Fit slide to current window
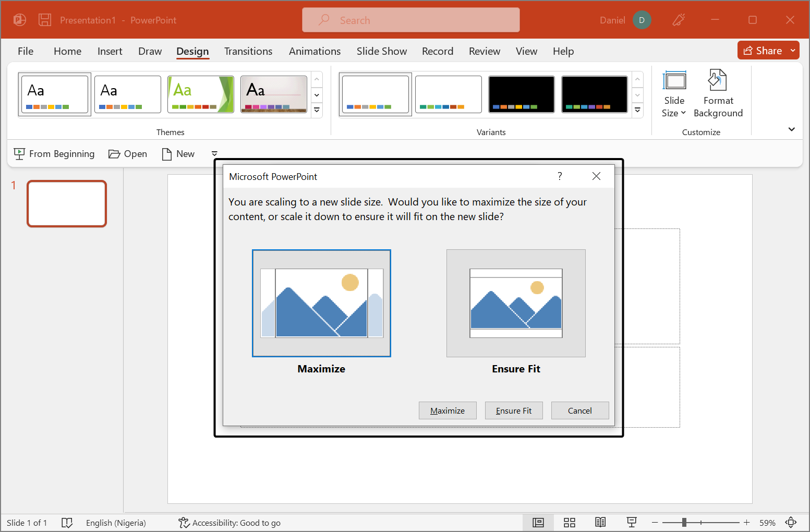Screen dimensions: 810x532 [x=791, y=522]
